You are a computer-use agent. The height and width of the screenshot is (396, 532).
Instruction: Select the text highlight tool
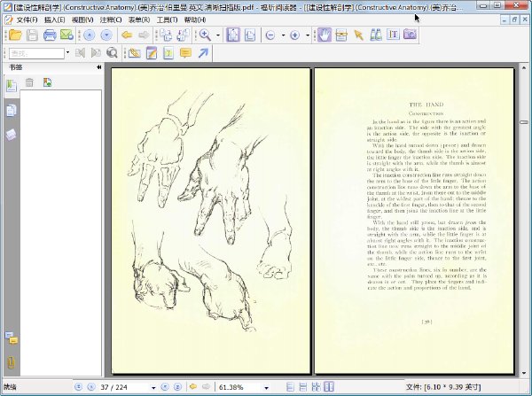point(168,53)
